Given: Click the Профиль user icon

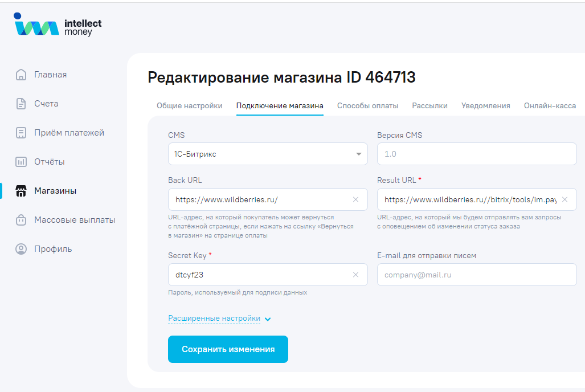Looking at the screenshot, I should tap(21, 249).
